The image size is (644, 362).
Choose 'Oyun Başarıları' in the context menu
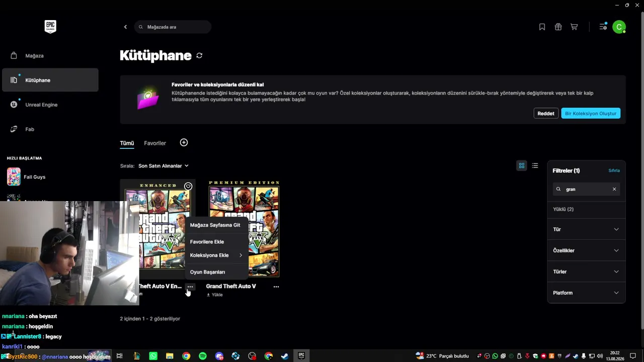[216, 272]
